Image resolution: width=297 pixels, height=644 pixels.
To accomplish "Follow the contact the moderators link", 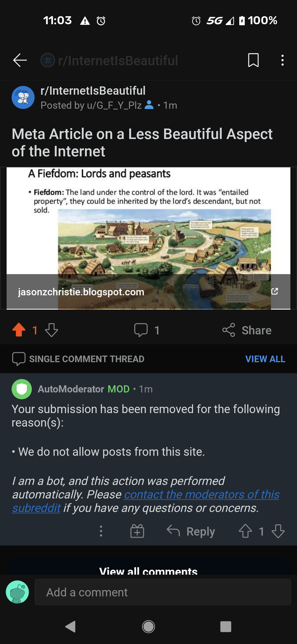I will 146,501.
